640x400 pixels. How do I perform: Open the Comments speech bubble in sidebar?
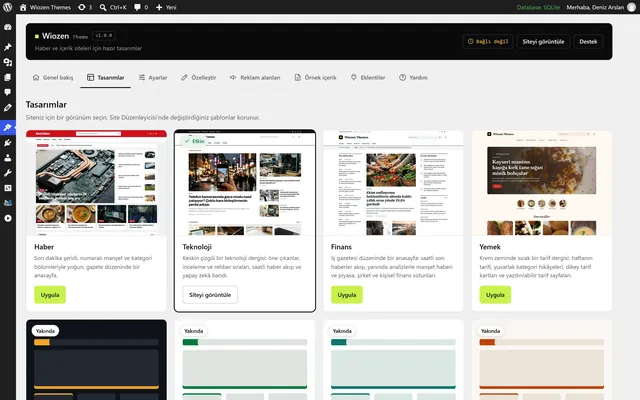coord(8,92)
